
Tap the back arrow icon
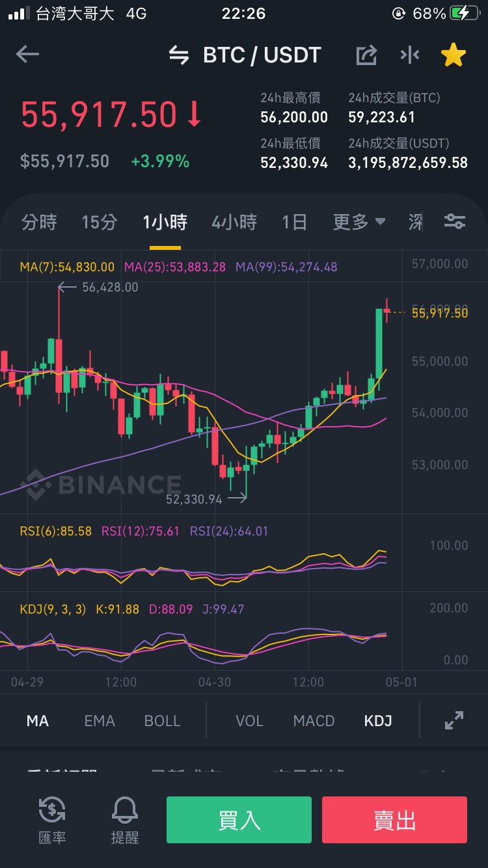27,55
